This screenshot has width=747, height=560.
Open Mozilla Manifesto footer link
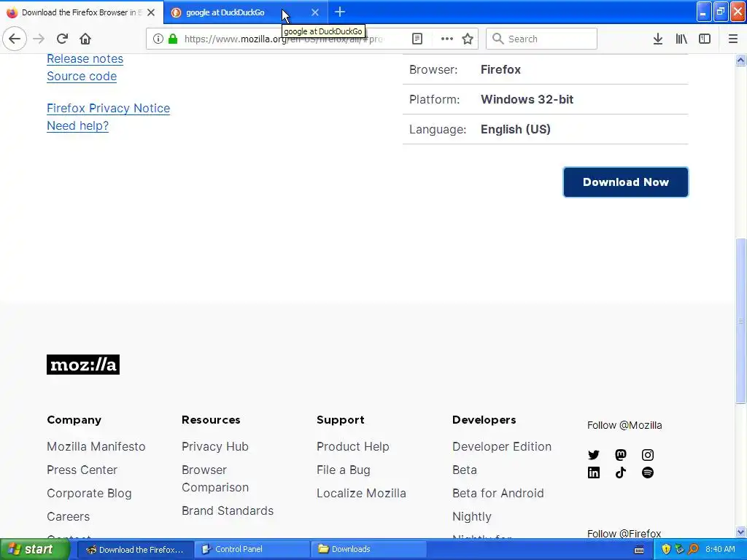[x=96, y=447]
